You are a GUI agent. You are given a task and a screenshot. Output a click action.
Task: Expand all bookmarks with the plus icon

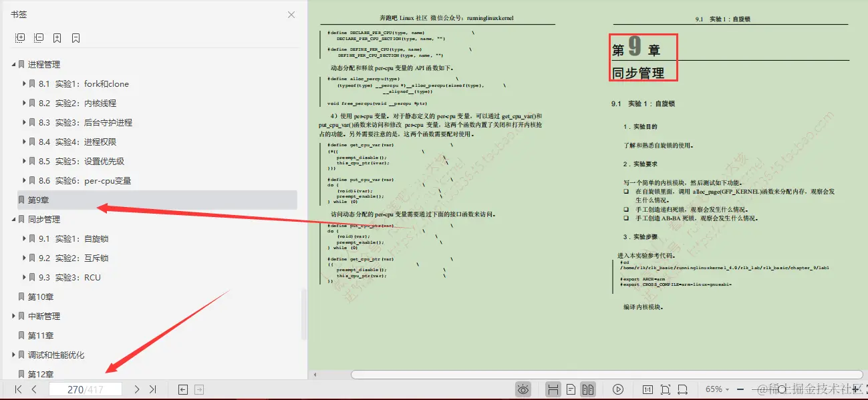[20, 37]
